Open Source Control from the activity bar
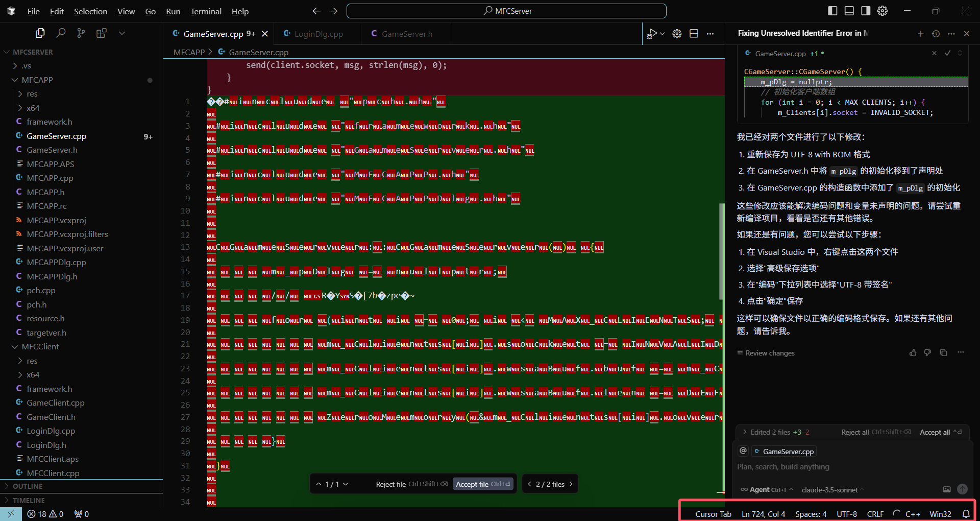Viewport: 980px width, 521px height. point(81,32)
